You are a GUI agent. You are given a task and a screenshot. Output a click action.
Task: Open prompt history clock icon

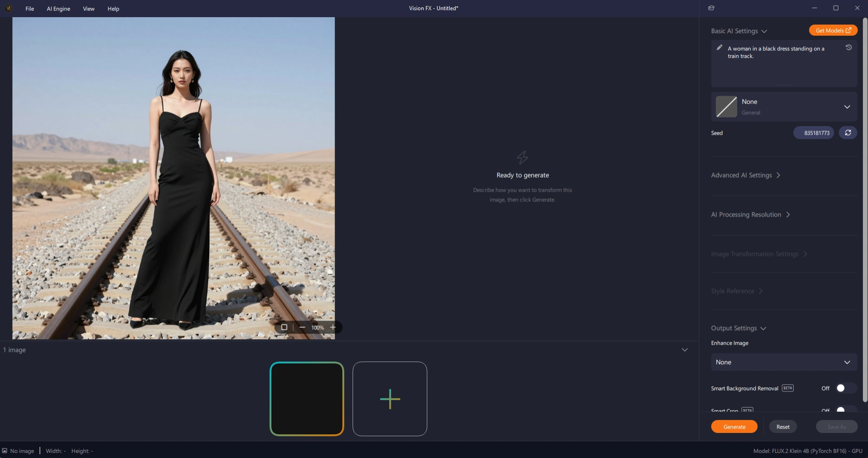849,47
